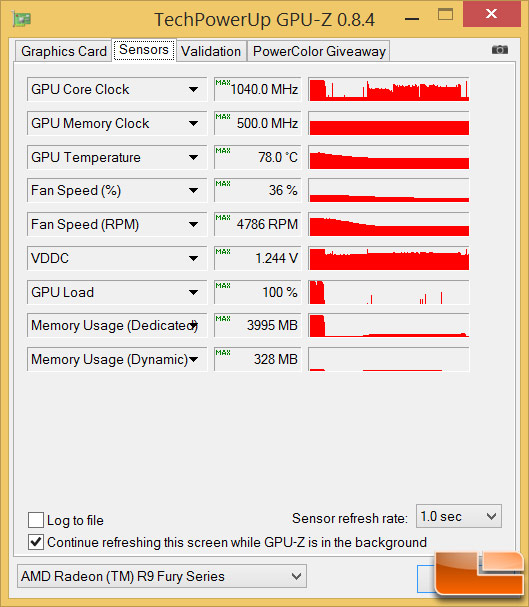
Task: Open the AMD Radeon R9 Fury Series selector
Action: point(162,576)
